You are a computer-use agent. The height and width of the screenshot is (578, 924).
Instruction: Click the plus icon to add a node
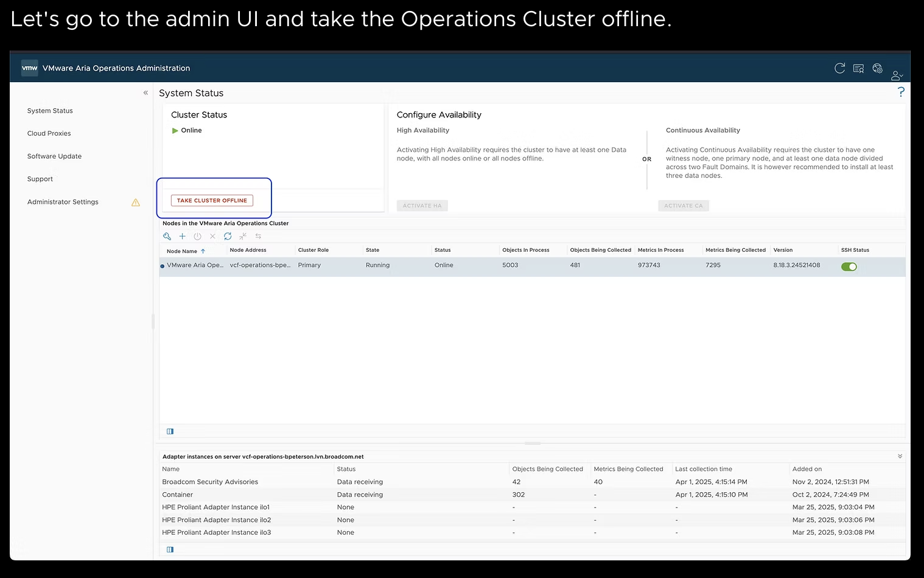(x=182, y=236)
